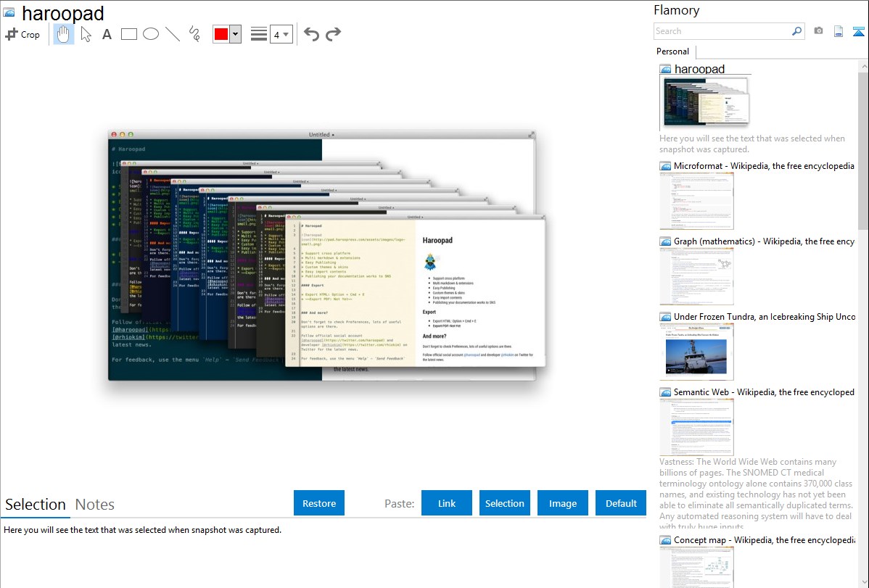This screenshot has height=588, width=869.
Task: Switch to the Notes tab
Action: (95, 505)
